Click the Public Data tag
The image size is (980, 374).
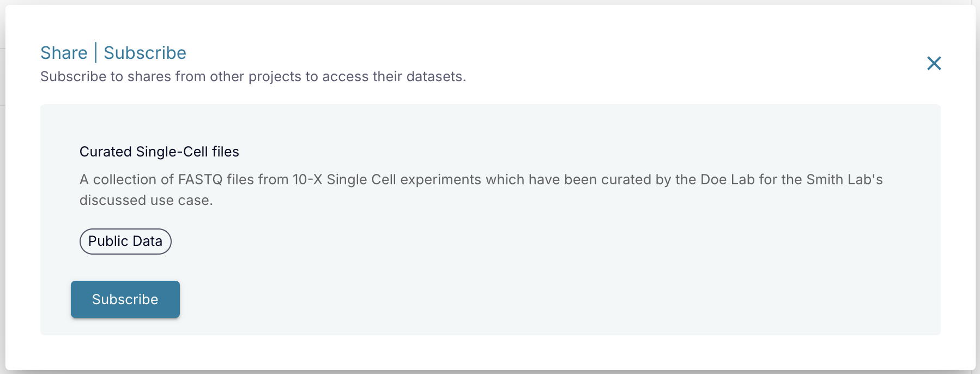point(125,242)
